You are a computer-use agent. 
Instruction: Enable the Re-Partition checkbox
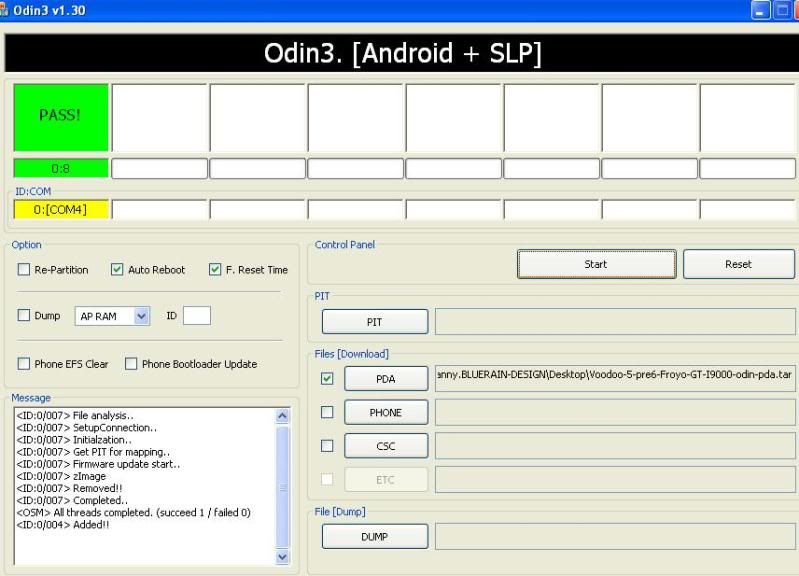tap(23, 269)
